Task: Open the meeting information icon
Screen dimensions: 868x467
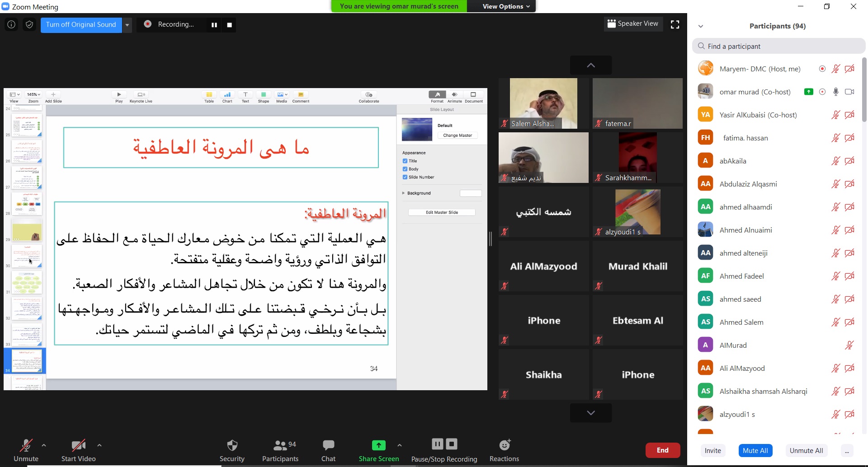Action: point(11,25)
